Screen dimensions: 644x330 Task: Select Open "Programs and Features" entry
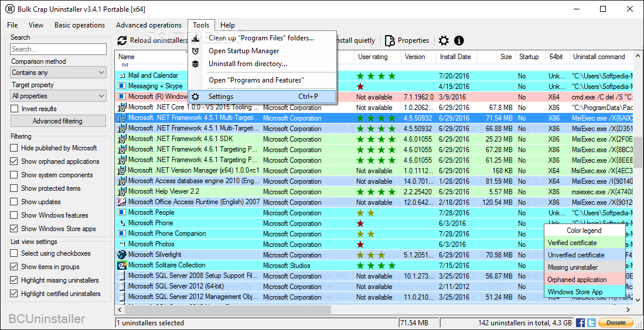[x=262, y=80]
